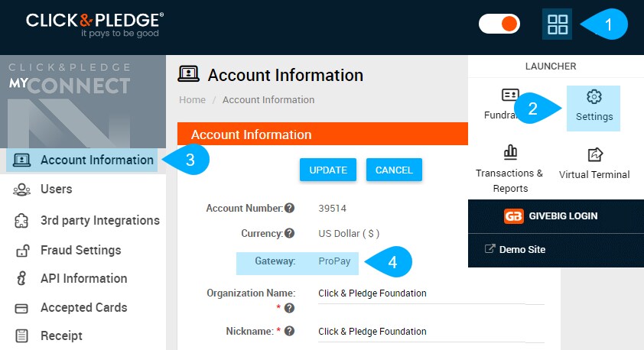644x350 pixels.
Task: Click the CANCEL button
Action: point(394,170)
